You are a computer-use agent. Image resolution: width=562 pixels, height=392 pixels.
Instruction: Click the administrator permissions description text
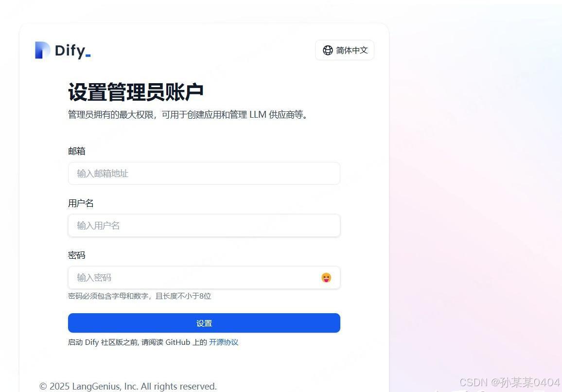click(188, 115)
